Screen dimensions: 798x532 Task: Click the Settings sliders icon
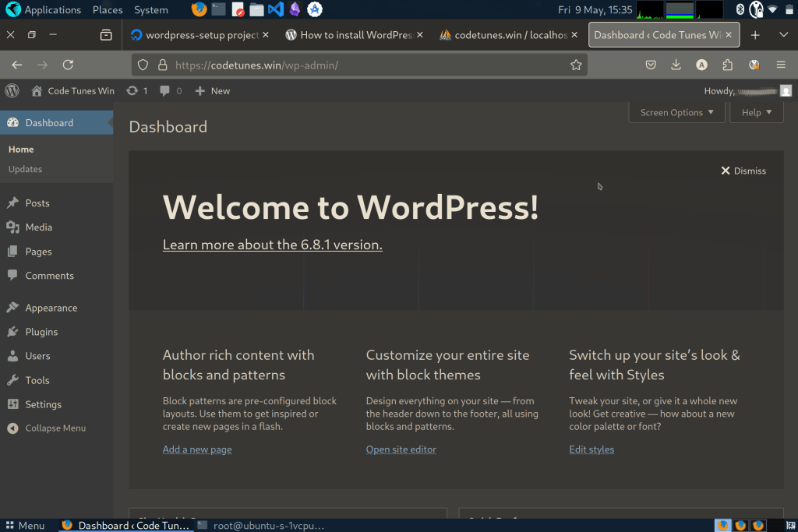12,404
